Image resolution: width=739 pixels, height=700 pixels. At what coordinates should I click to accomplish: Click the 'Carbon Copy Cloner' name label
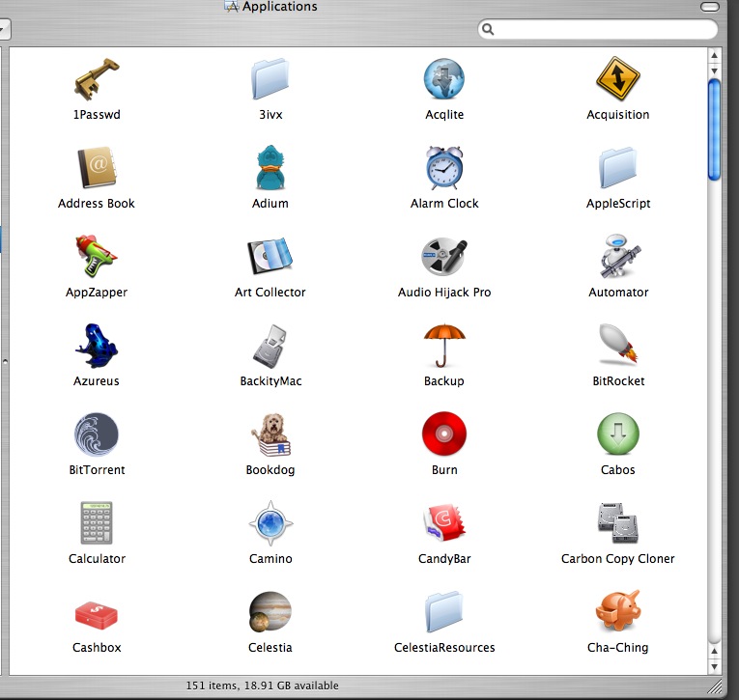coord(618,559)
